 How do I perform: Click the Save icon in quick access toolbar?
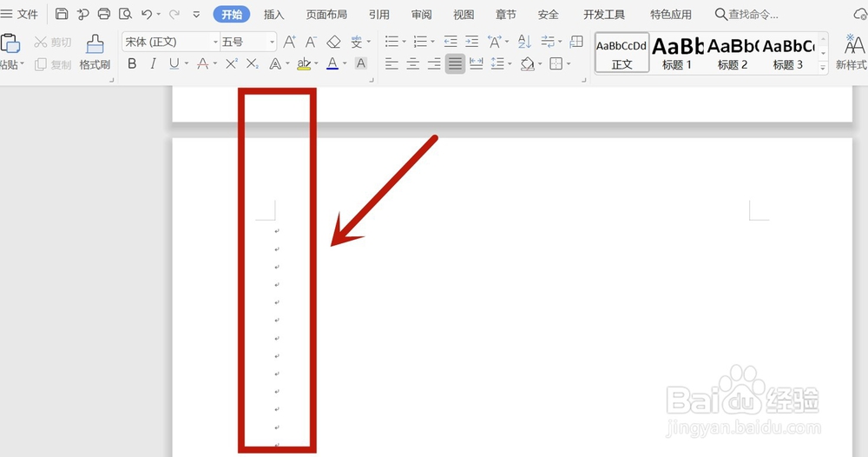(62, 14)
